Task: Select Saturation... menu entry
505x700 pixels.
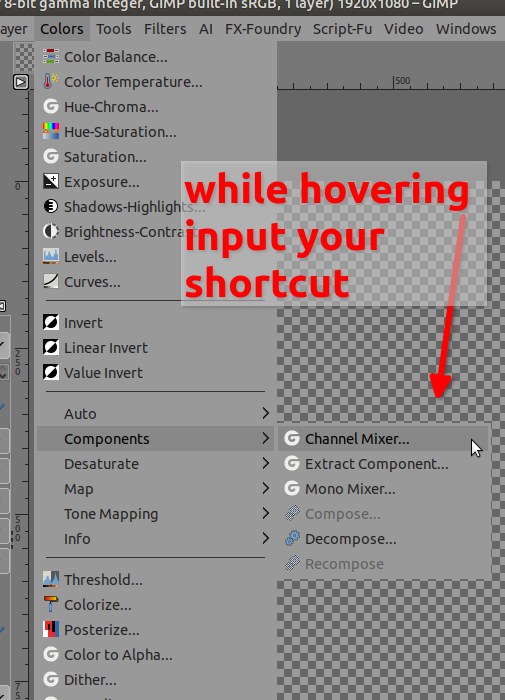Action: click(155, 157)
